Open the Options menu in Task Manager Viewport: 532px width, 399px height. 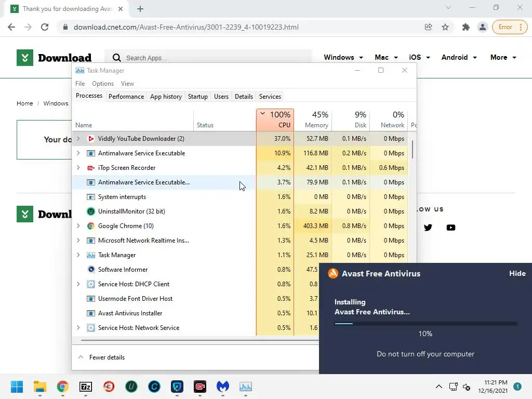pyautogui.click(x=103, y=84)
